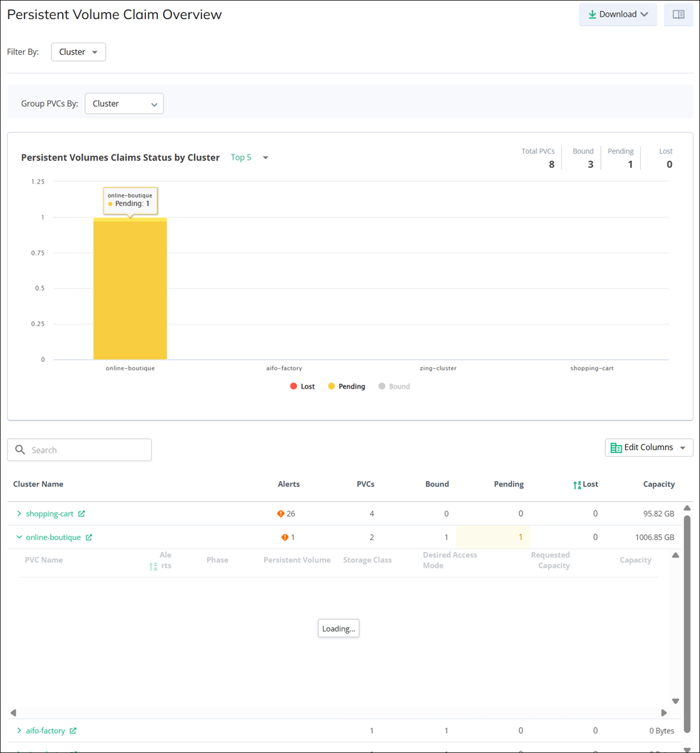Open external link icon beside shopping-cart

(81, 514)
